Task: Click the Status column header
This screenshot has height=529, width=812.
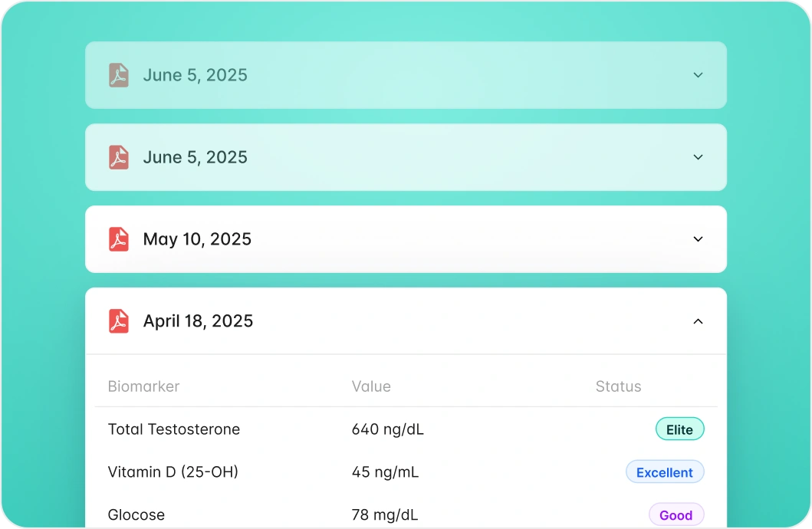Action: coord(618,386)
